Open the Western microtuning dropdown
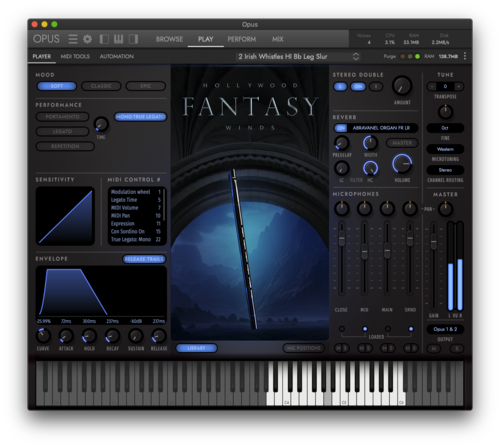 point(445,149)
